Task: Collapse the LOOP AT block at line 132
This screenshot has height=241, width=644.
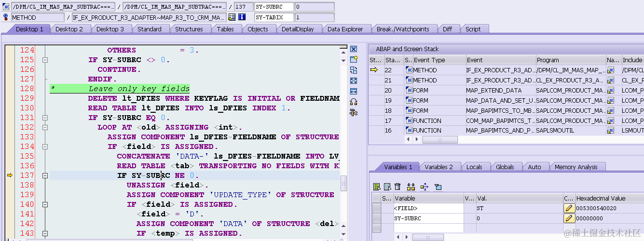Action: point(45,128)
